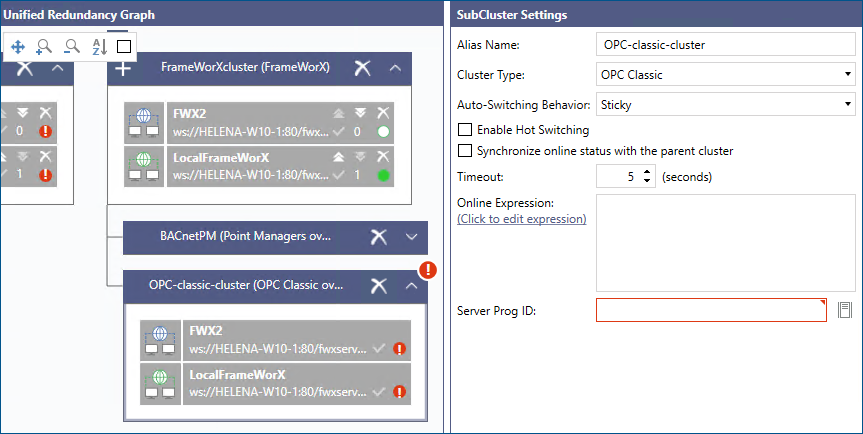
Task: Click the zoom out magnifier icon
Action: pyautogui.click(x=71, y=46)
